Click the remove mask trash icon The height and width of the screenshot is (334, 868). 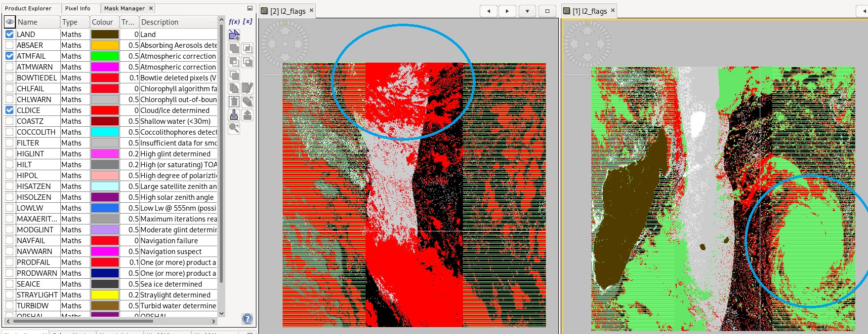click(x=234, y=102)
